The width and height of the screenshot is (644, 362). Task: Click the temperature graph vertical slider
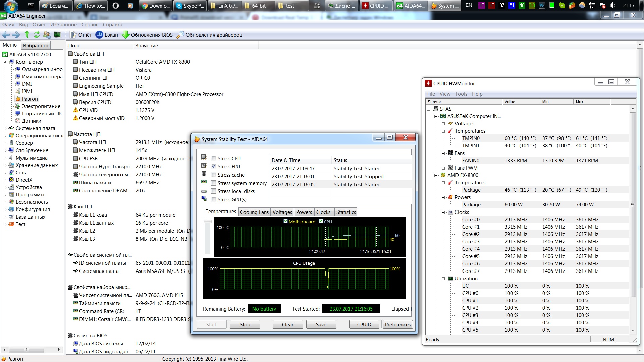pyautogui.click(x=208, y=222)
